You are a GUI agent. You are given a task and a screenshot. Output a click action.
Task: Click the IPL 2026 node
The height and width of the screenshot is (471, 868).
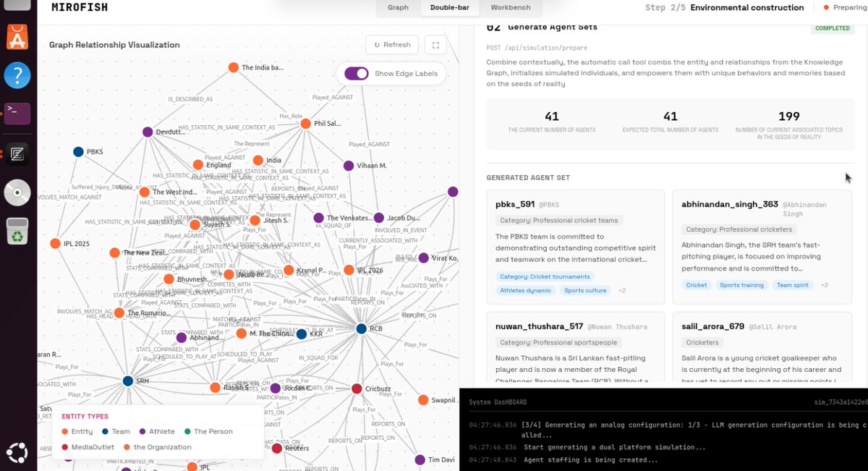click(x=349, y=270)
